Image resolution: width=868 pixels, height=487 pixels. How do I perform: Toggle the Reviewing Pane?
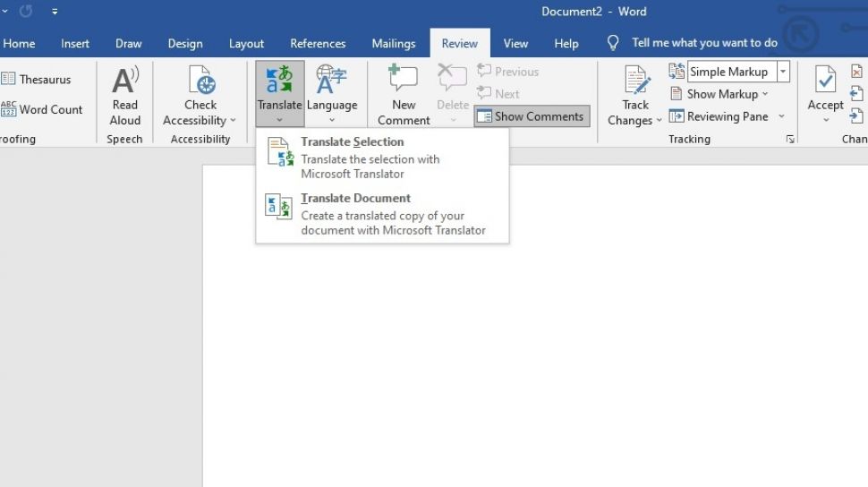pos(719,116)
